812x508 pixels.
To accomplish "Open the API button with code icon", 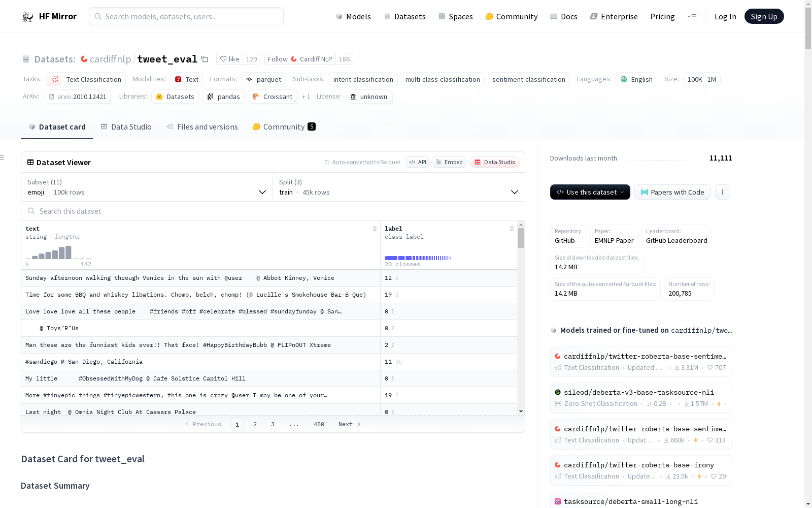I will (418, 162).
